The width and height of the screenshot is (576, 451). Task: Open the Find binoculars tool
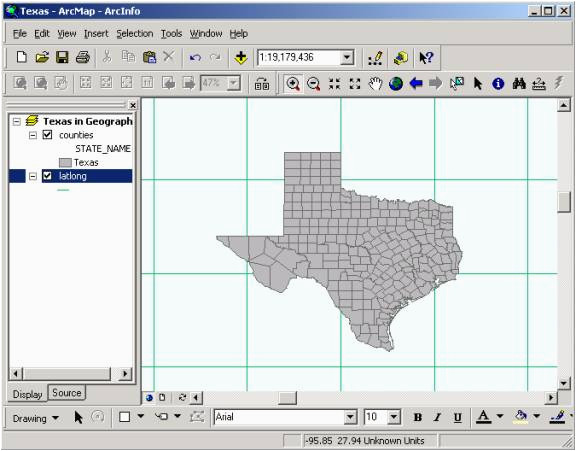tap(519, 84)
